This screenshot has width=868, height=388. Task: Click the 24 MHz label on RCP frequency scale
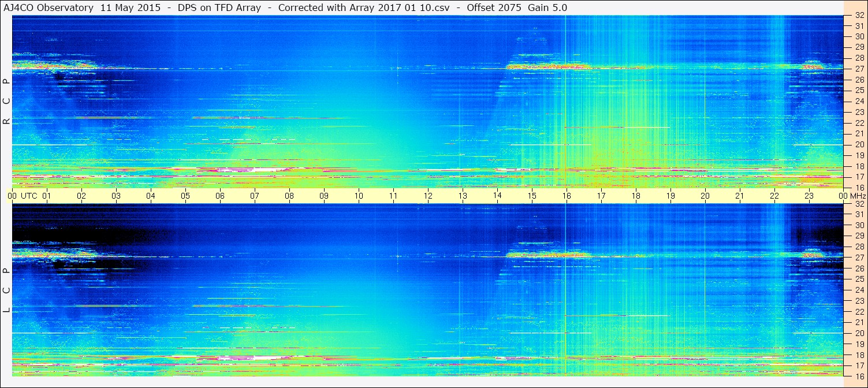(859, 101)
